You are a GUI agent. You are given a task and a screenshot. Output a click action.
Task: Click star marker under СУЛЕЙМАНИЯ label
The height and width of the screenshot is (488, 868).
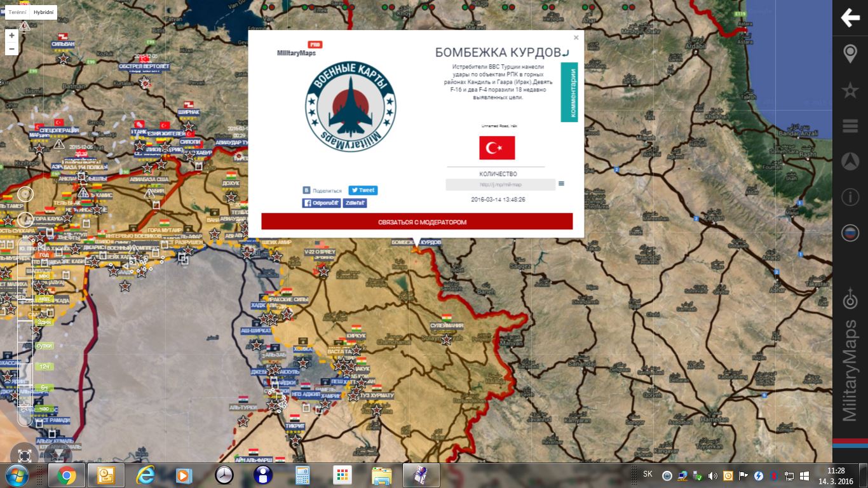pos(447,339)
